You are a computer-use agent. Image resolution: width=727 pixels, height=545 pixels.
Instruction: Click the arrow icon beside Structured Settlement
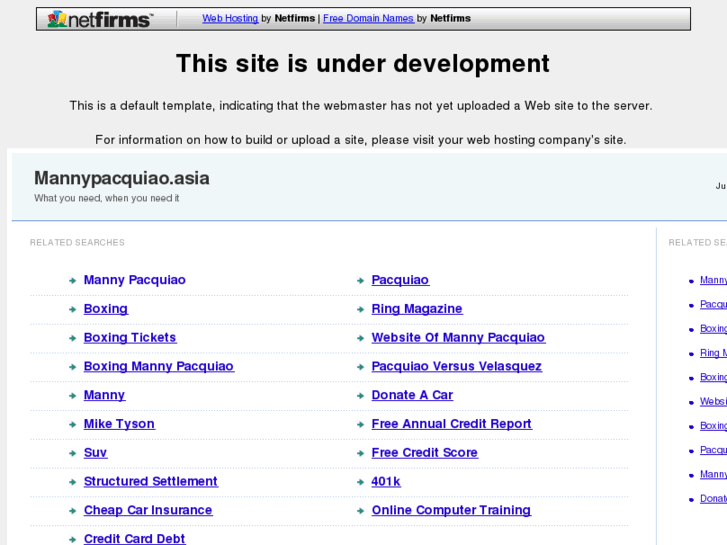(72, 482)
